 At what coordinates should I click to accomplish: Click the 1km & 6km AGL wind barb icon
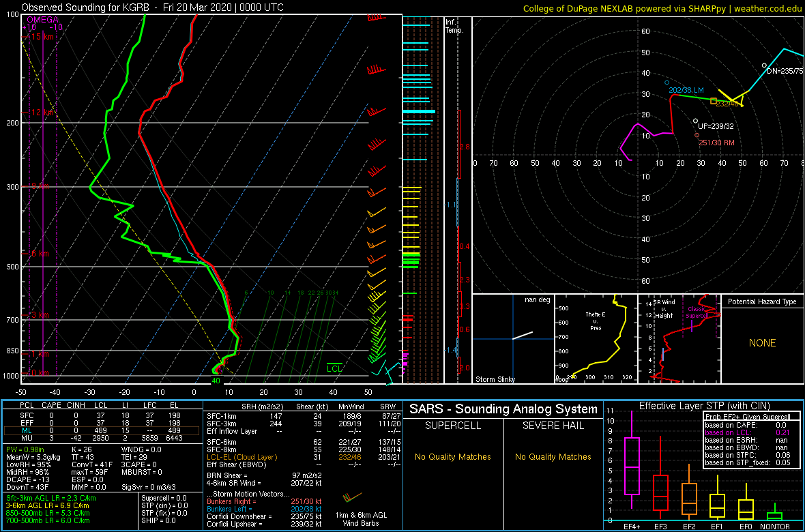click(351, 498)
